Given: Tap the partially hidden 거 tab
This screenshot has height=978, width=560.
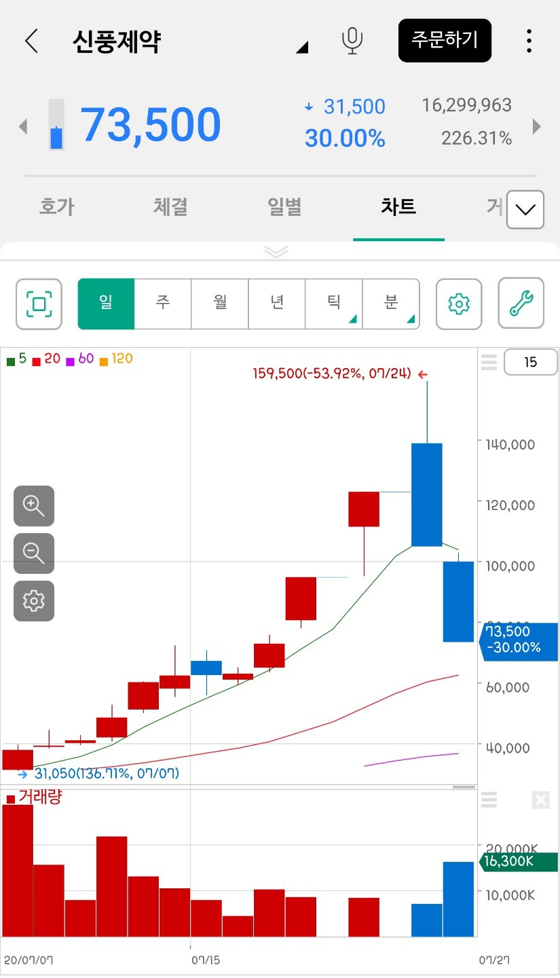Looking at the screenshot, I should 493,206.
